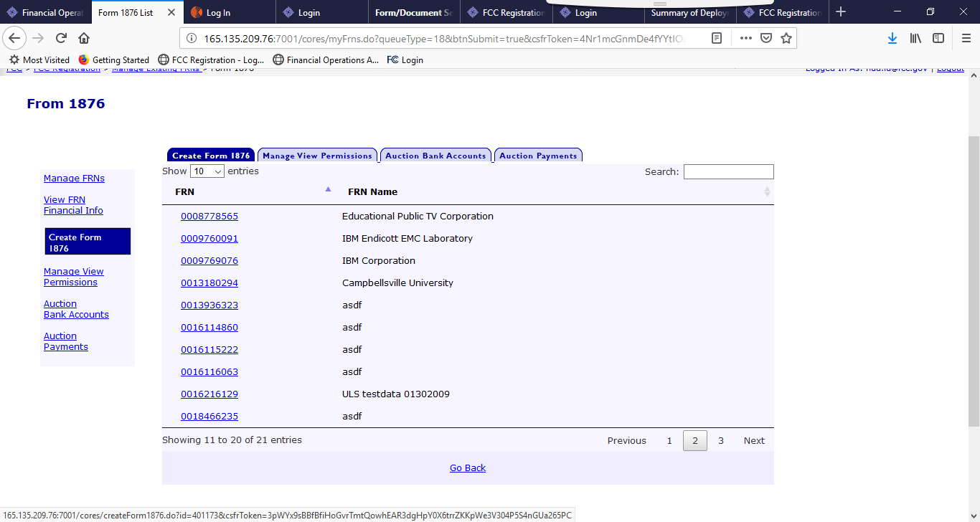Image resolution: width=980 pixels, height=522 pixels.
Task: Select page 2 in the pagination
Action: coord(695,441)
